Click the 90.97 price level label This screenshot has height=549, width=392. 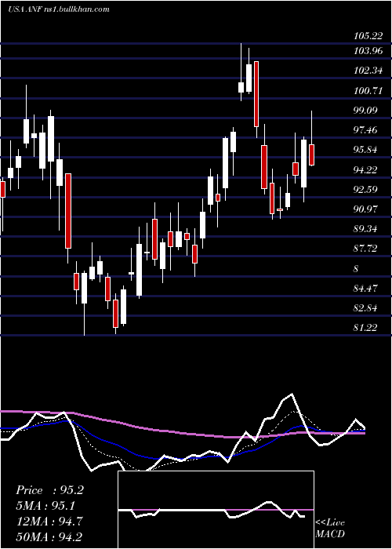(x=366, y=209)
